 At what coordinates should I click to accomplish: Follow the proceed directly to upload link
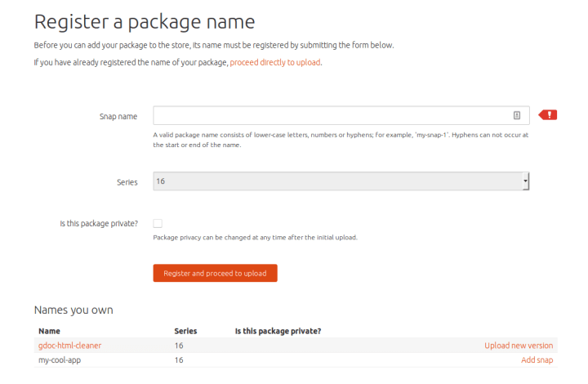(x=275, y=62)
